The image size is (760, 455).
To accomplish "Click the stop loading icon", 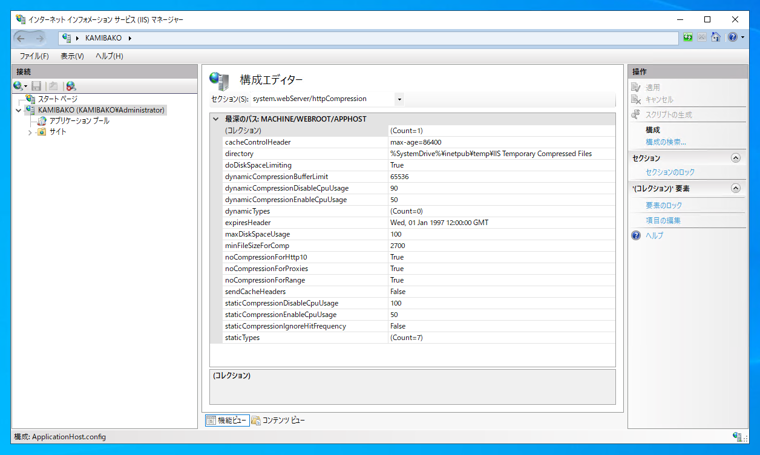I will [701, 37].
